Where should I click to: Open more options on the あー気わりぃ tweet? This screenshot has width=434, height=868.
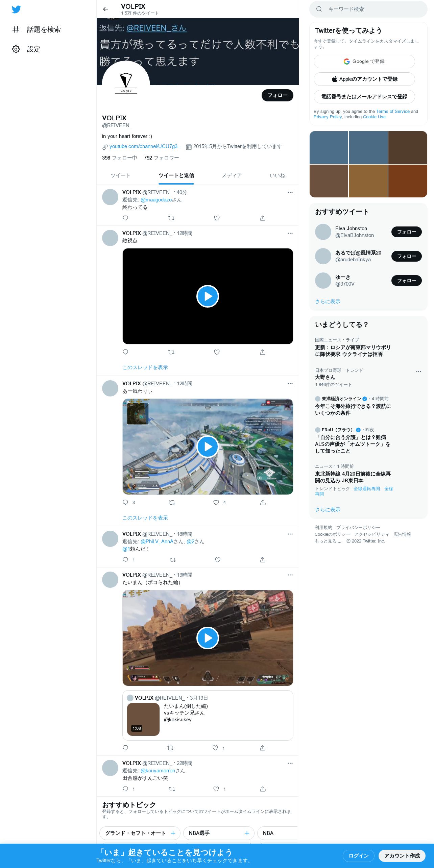click(x=290, y=384)
